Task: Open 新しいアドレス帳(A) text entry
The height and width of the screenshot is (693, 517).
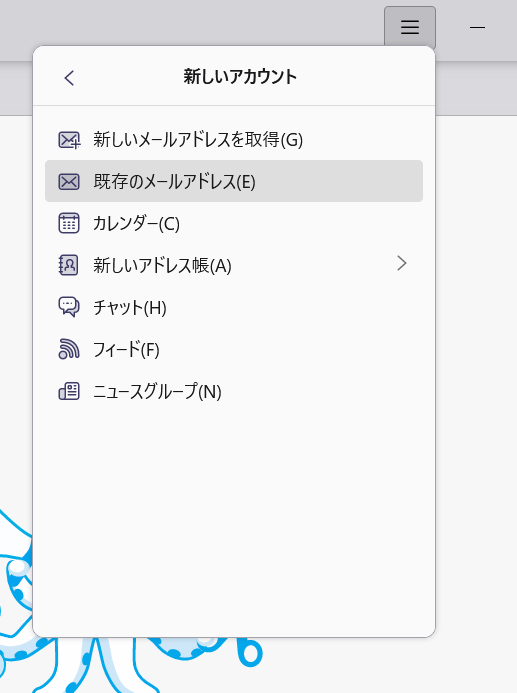Action: click(x=162, y=265)
